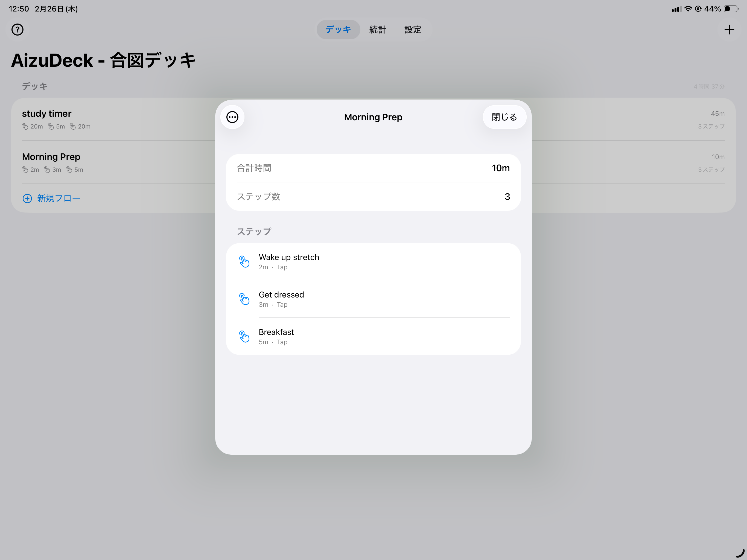Click the デッキ section header in list
The image size is (747, 560).
pyautogui.click(x=35, y=86)
